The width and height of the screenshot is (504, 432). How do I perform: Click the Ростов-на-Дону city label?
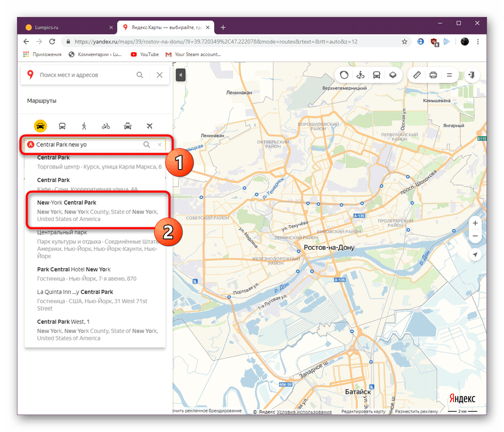[329, 248]
